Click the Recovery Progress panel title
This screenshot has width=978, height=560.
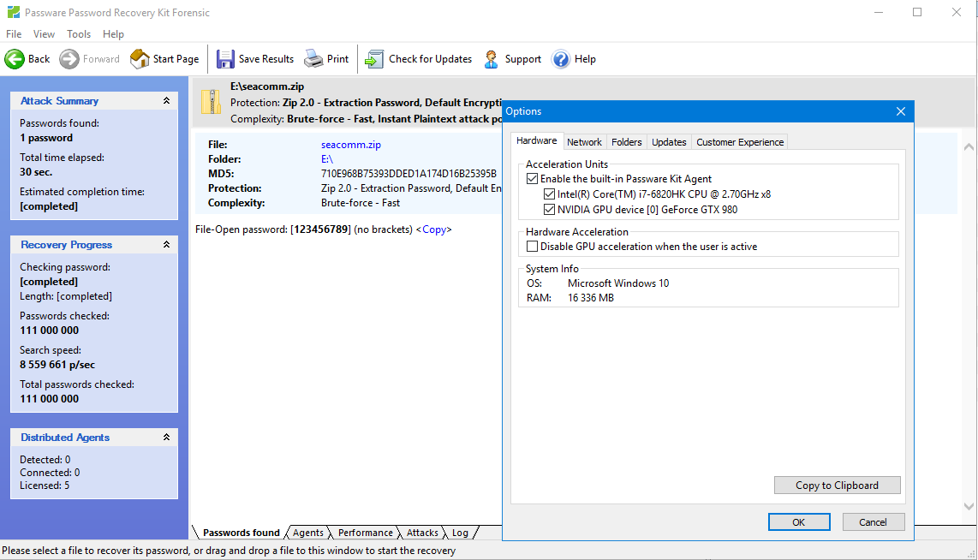tap(66, 245)
